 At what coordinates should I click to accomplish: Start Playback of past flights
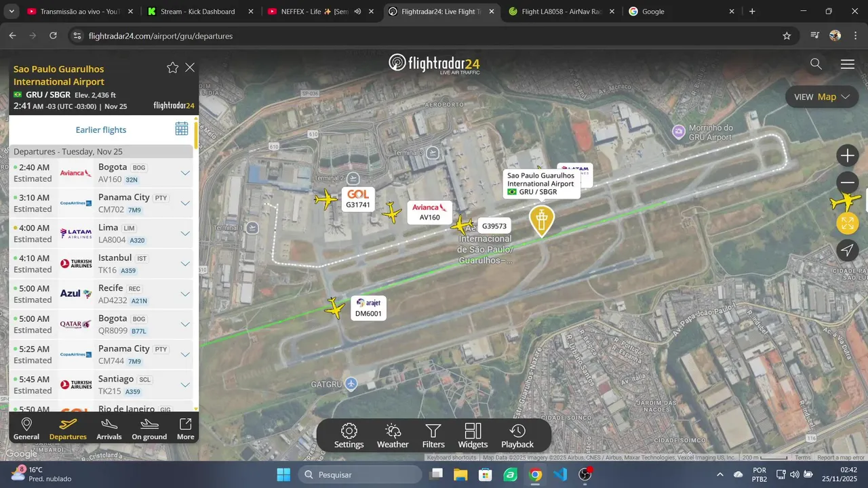[517, 436]
